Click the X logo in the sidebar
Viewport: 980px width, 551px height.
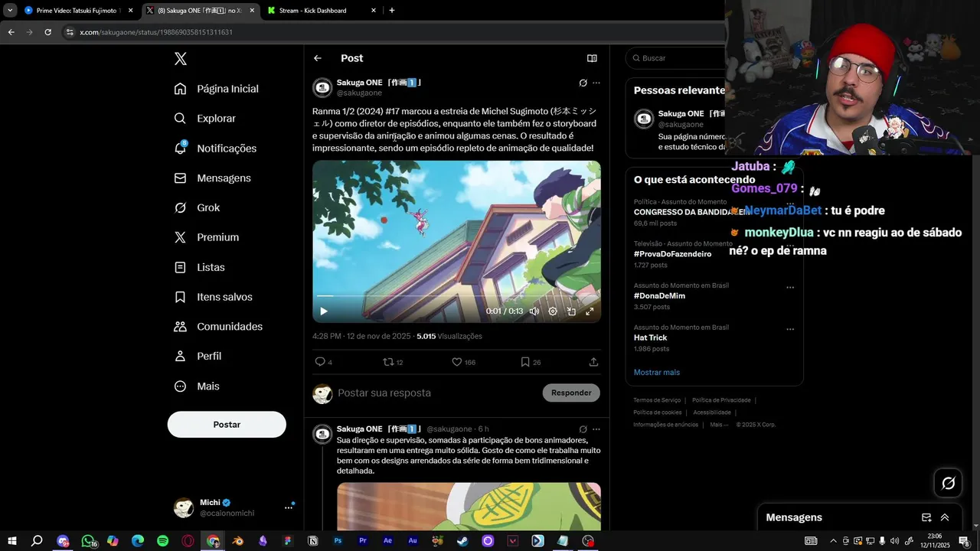click(180, 59)
